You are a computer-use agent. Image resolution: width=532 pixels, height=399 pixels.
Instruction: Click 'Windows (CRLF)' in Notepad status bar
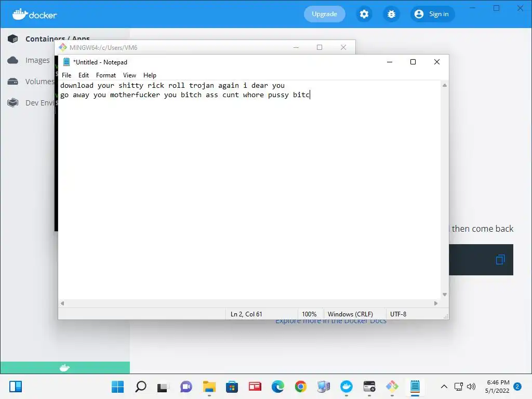350,314
